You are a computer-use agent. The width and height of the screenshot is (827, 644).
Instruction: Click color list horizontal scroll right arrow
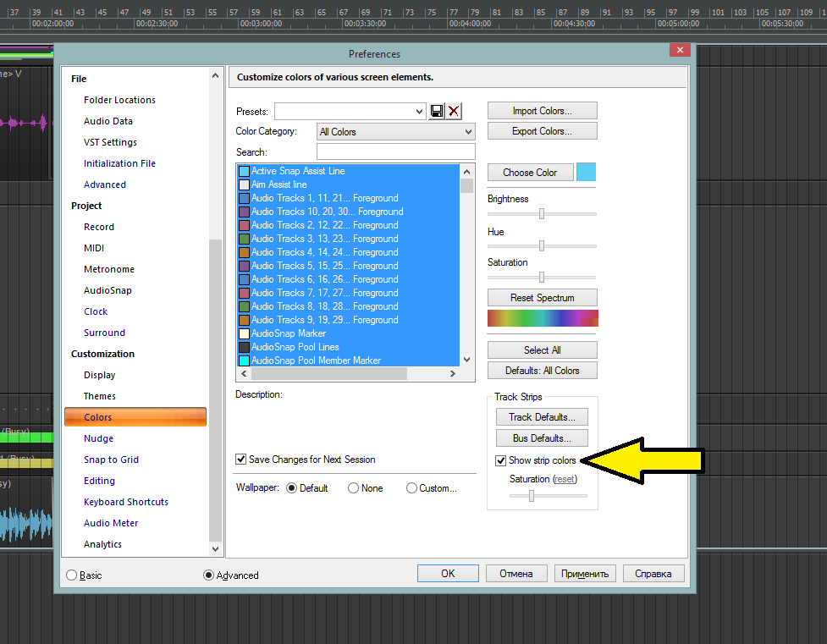(x=453, y=373)
